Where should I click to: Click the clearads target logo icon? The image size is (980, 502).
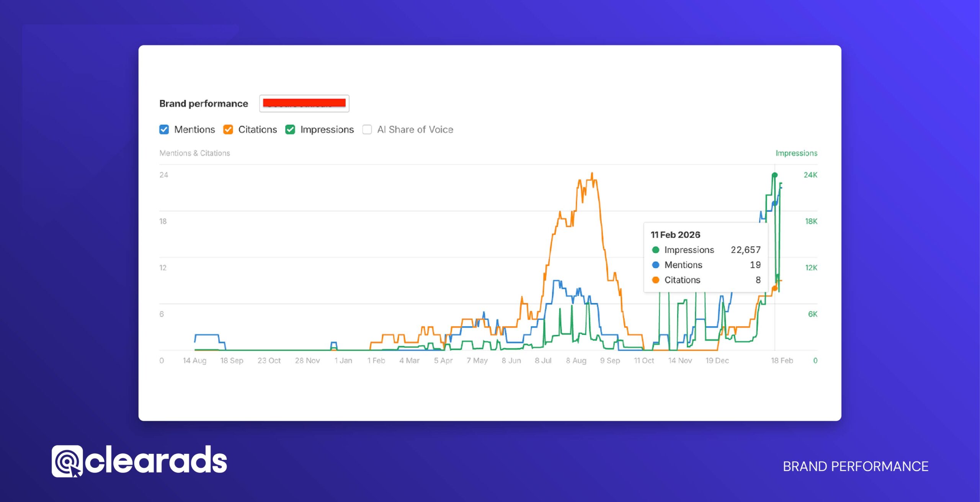pos(67,461)
